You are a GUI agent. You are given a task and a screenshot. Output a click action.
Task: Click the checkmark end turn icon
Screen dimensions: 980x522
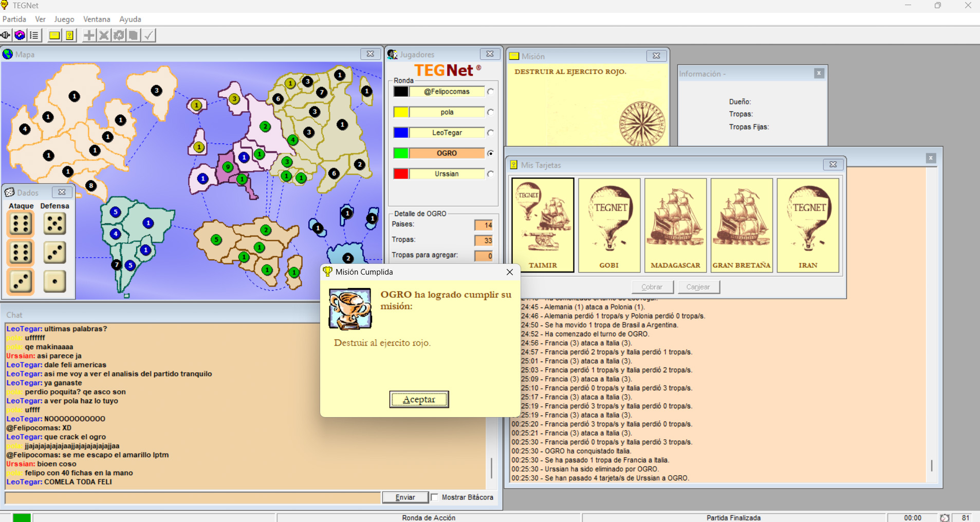[149, 35]
